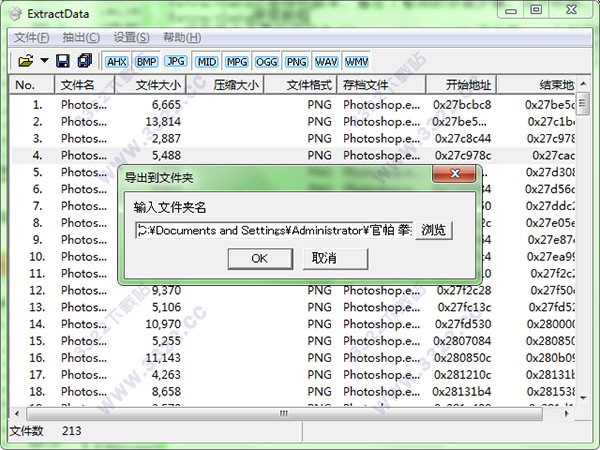This screenshot has width=600, height=450.
Task: Click the horizontal scrollbar left arrow
Action: point(17,413)
